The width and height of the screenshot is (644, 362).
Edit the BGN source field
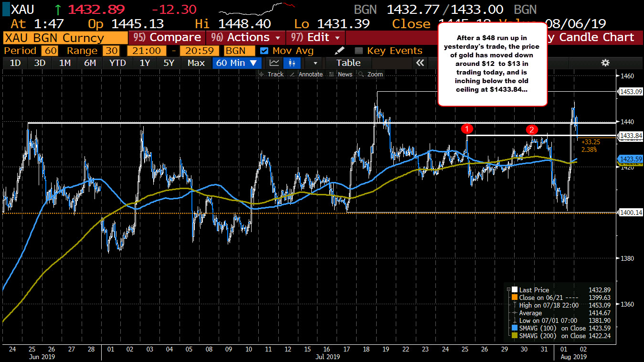(x=239, y=51)
